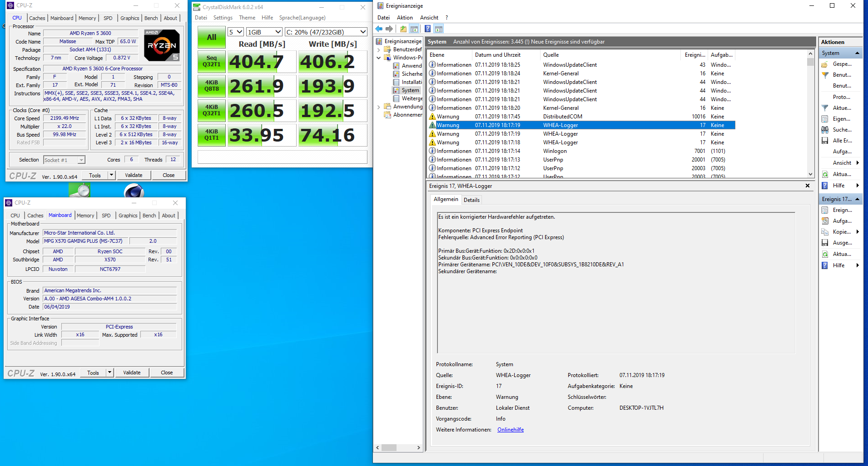Click the 'Benut...' action with the funnel icon

pos(842,75)
